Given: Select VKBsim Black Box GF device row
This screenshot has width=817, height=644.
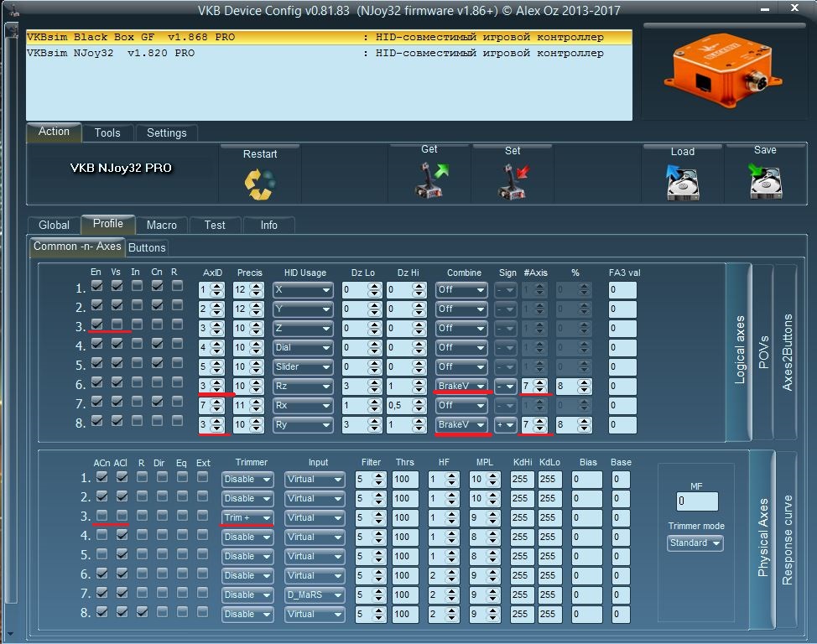Looking at the screenshot, I should click(x=330, y=37).
